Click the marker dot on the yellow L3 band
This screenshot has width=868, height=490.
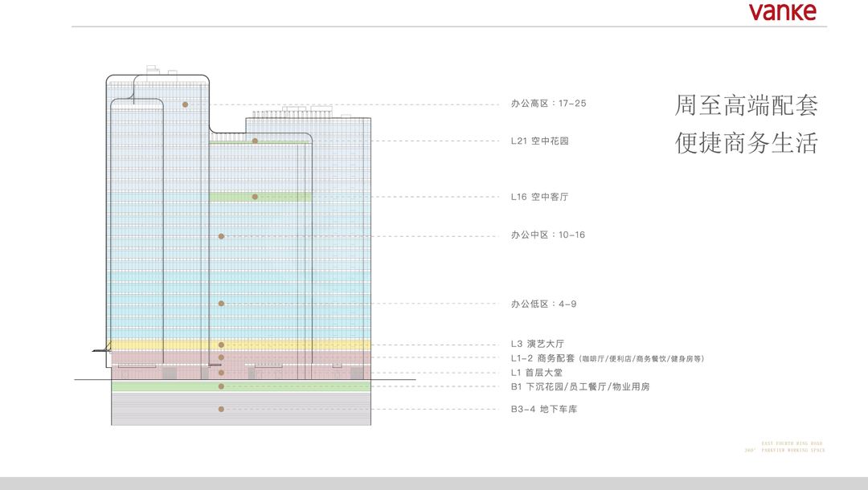222,345
